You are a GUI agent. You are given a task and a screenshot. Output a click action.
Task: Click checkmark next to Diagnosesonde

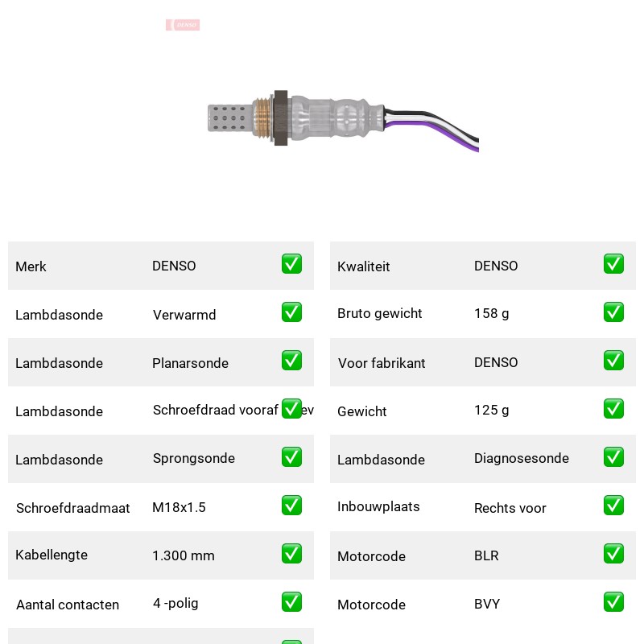point(613,457)
